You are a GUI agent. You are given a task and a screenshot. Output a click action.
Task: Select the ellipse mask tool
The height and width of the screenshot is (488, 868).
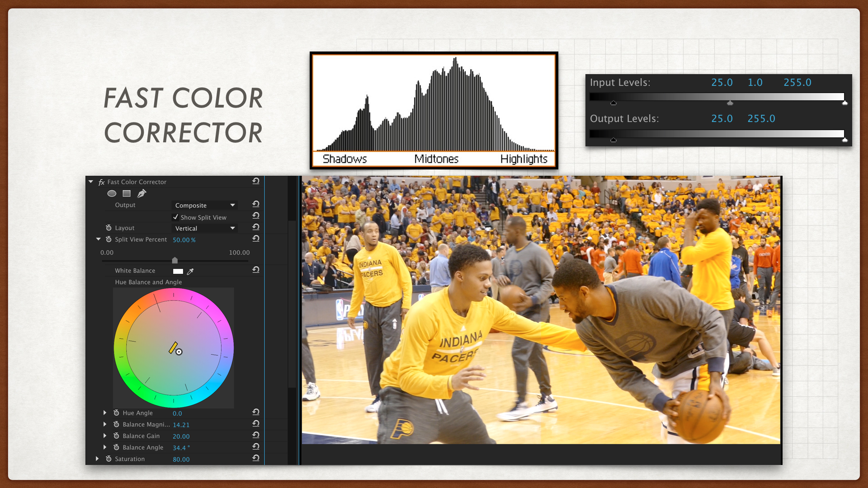tap(112, 193)
